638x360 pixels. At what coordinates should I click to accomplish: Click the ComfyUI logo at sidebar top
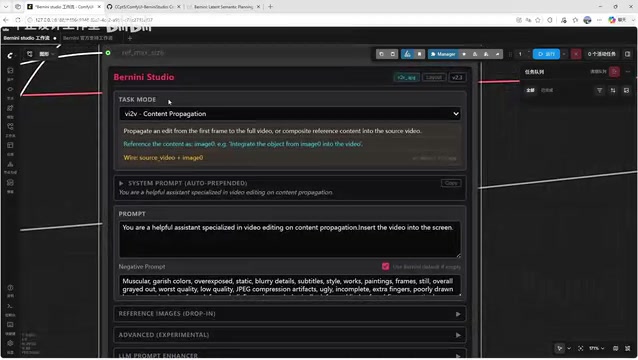coord(10,55)
